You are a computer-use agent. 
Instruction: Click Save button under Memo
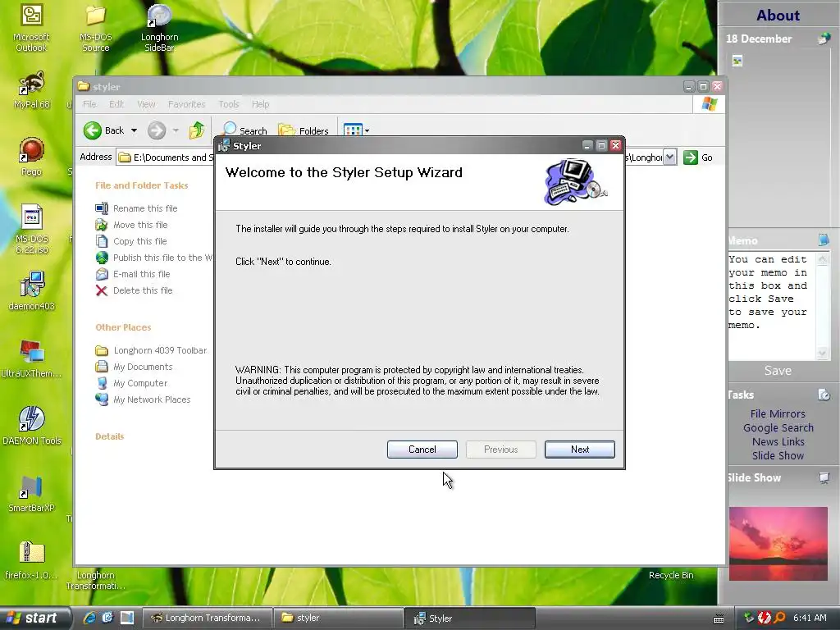[x=778, y=371]
